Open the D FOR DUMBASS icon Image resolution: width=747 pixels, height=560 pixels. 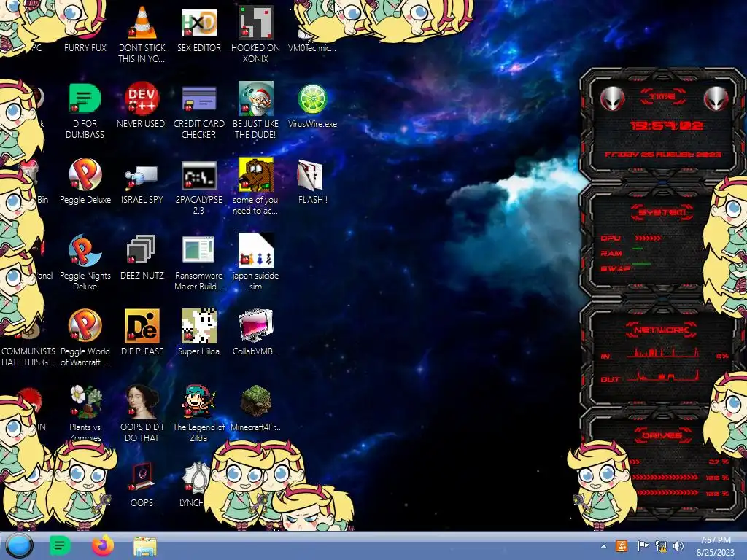tap(85, 98)
